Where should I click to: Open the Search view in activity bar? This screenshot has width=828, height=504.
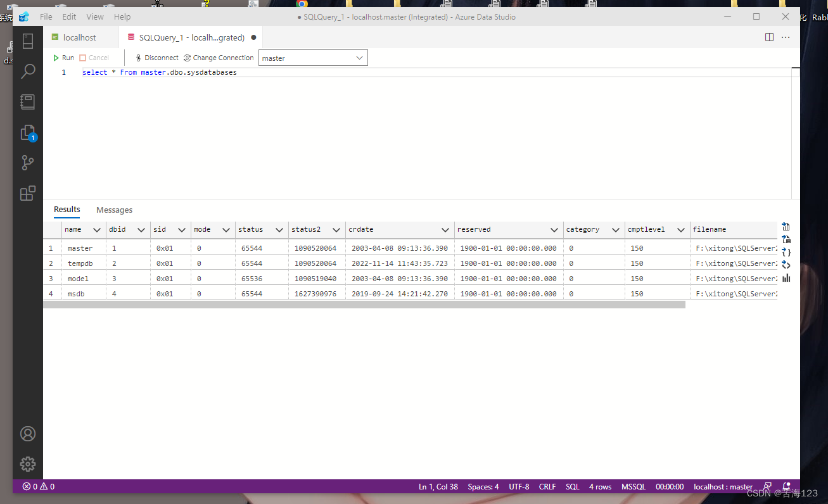click(x=28, y=72)
